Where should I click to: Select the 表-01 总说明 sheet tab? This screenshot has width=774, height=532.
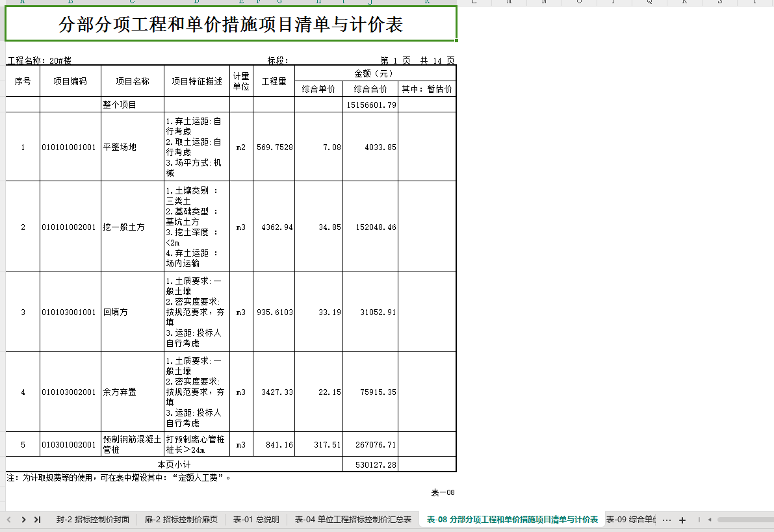[x=256, y=520]
